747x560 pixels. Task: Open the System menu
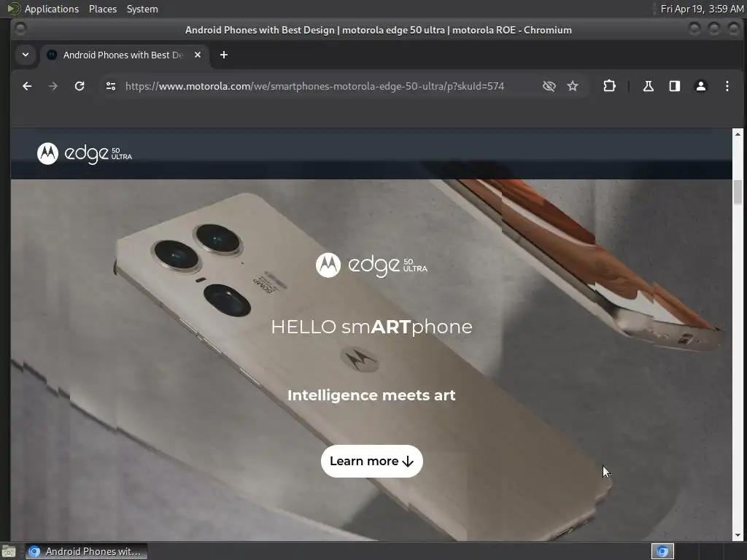tap(142, 9)
